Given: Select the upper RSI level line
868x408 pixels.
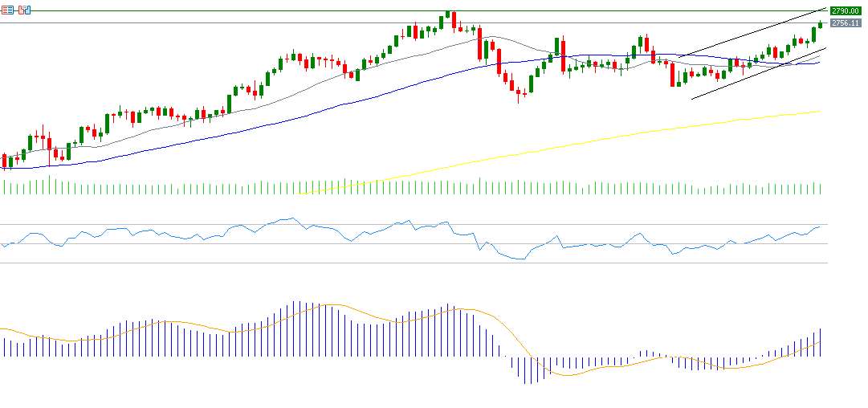Looking at the screenshot, I should tap(401, 224).
